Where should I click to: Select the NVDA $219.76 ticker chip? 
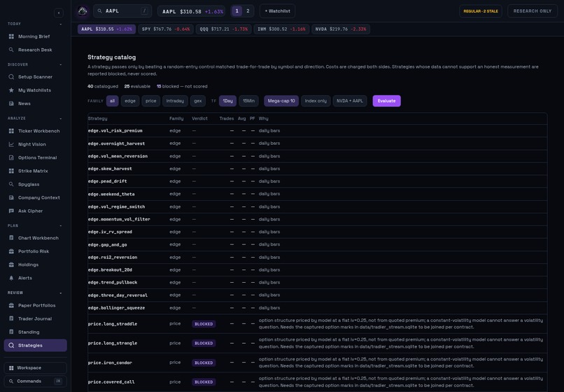341,29
